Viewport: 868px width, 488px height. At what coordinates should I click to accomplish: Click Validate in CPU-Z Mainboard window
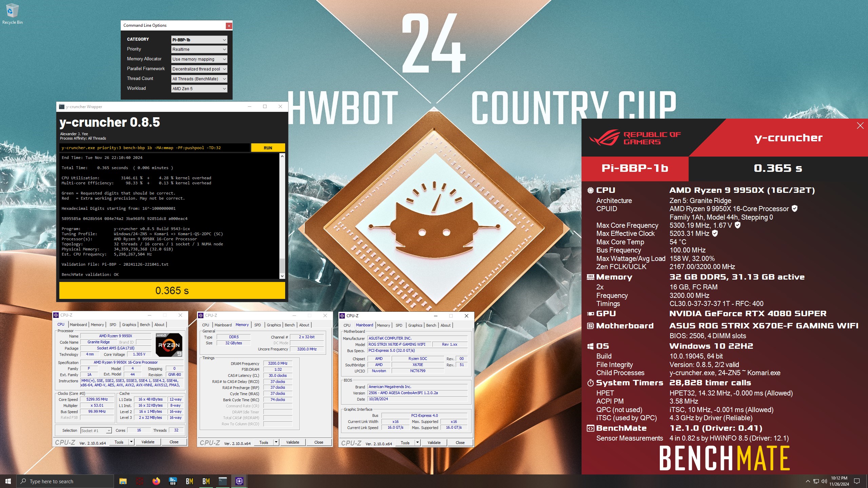point(434,443)
